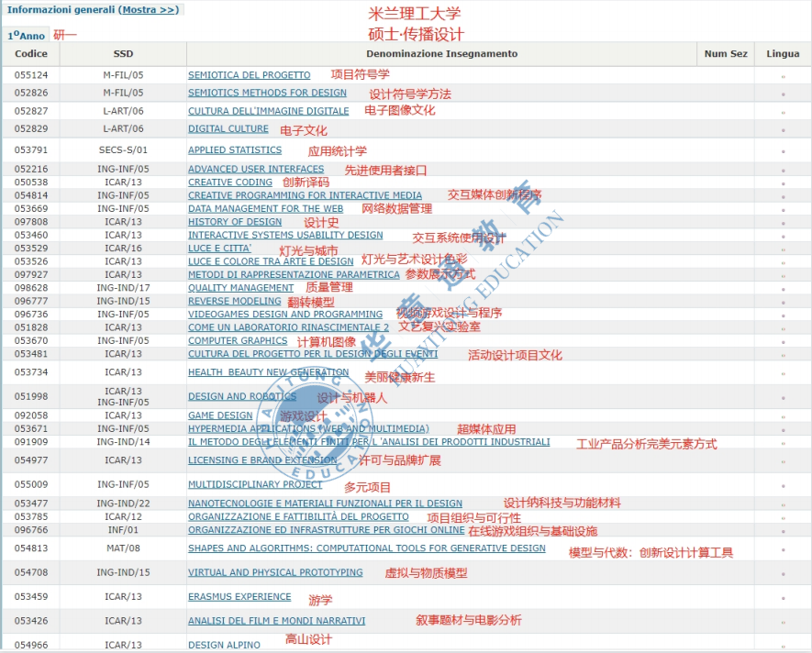Screen dimensions: 812x653
Task: Select course code 054966
Action: point(31,645)
